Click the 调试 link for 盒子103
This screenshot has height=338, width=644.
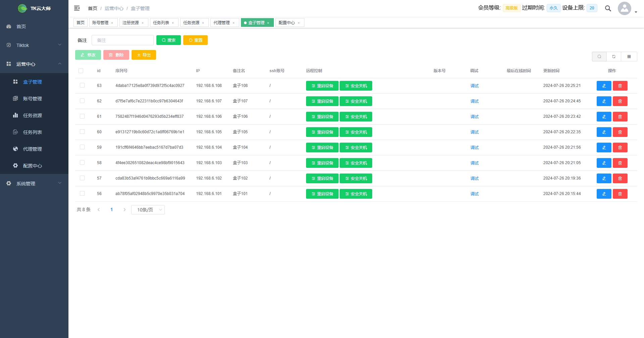[474, 163]
